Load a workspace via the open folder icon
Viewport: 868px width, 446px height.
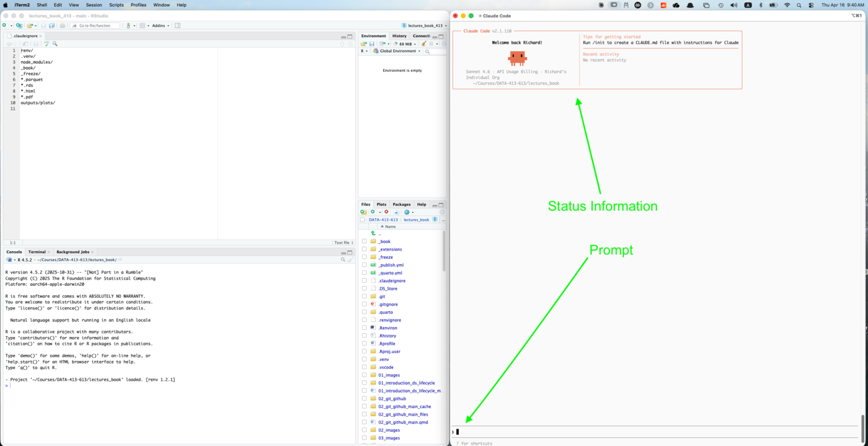tap(363, 43)
